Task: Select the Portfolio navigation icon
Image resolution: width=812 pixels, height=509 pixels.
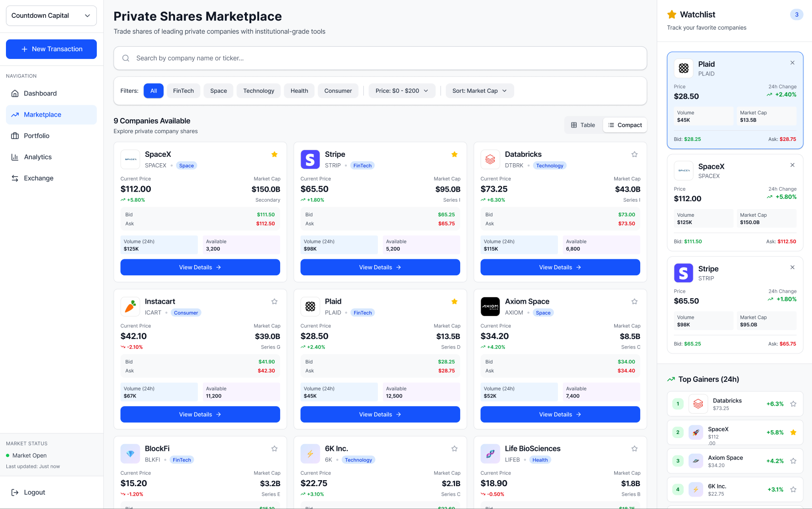Action: pos(15,136)
